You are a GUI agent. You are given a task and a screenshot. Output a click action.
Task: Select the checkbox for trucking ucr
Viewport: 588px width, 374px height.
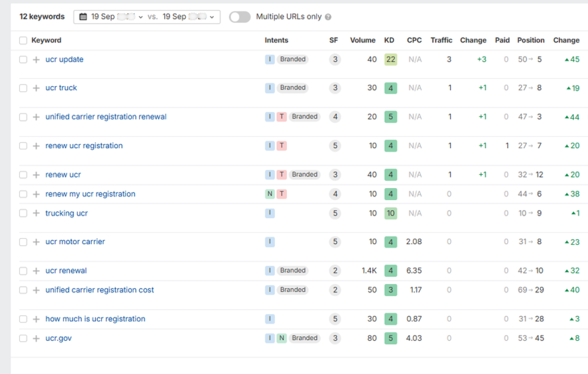point(23,213)
